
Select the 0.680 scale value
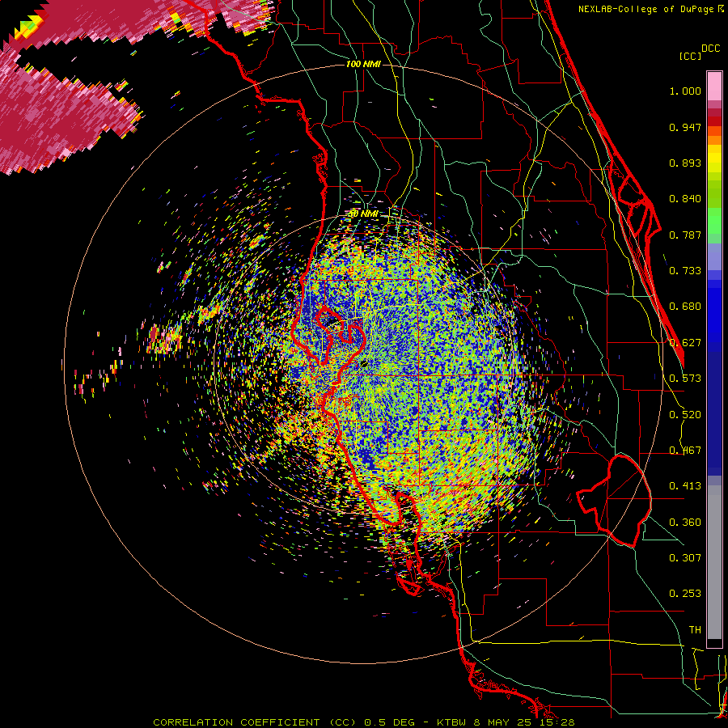pos(685,307)
